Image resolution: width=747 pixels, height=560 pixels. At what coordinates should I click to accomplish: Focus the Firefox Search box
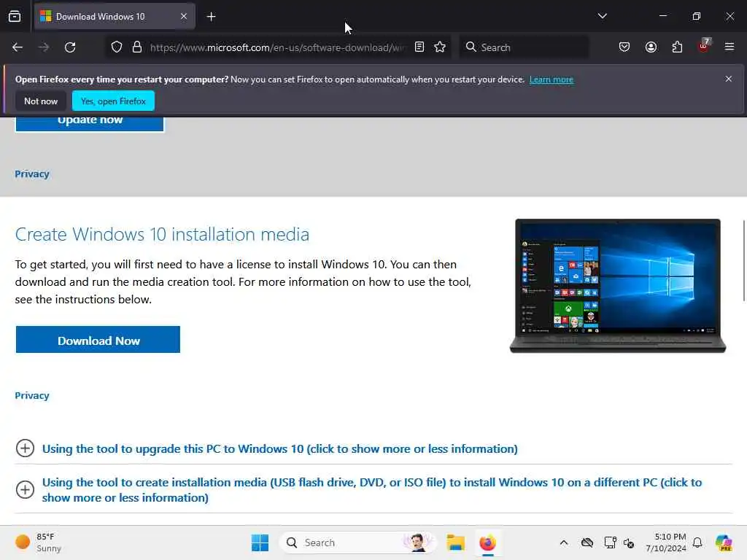524,47
